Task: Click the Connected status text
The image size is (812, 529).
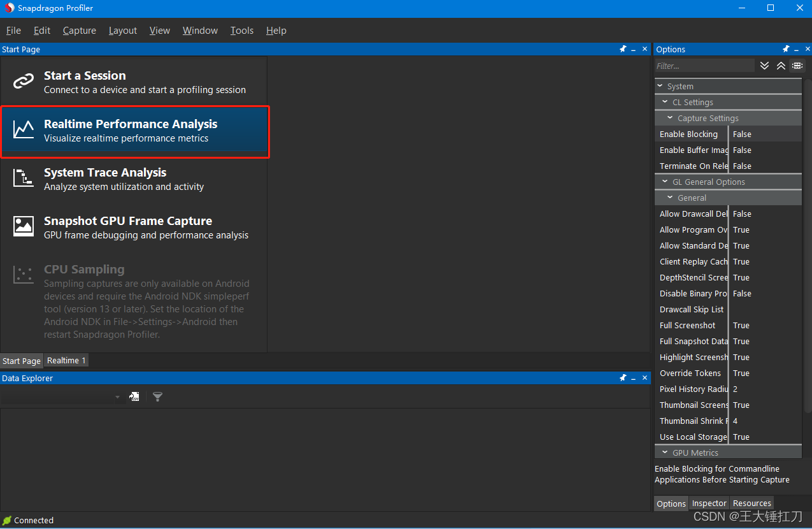Action: [x=34, y=520]
